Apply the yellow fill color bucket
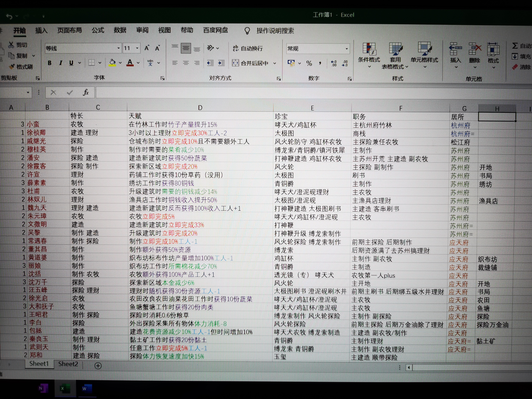532x399 pixels. click(112, 63)
